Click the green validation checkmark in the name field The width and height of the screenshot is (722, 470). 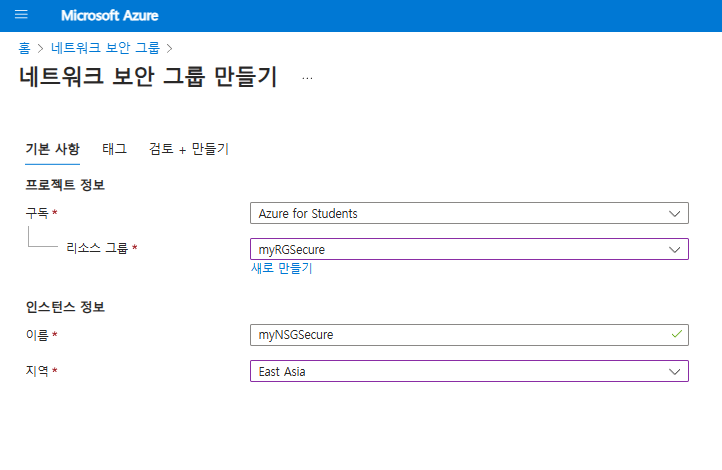tap(675, 334)
